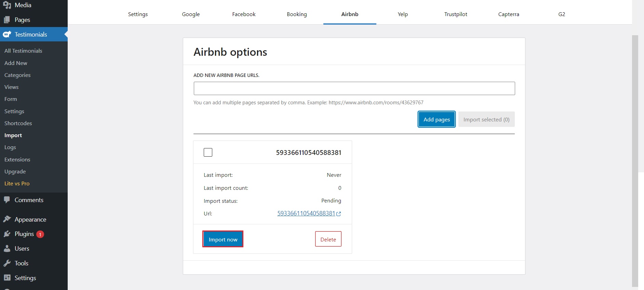Open Lite vs Pro comparison link
The image size is (644, 290).
click(17, 183)
